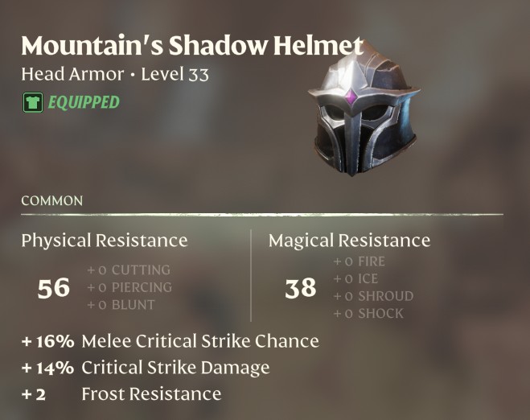This screenshot has height=420, width=530.
Task: Click the purple gem on the helmet
Action: (351, 97)
